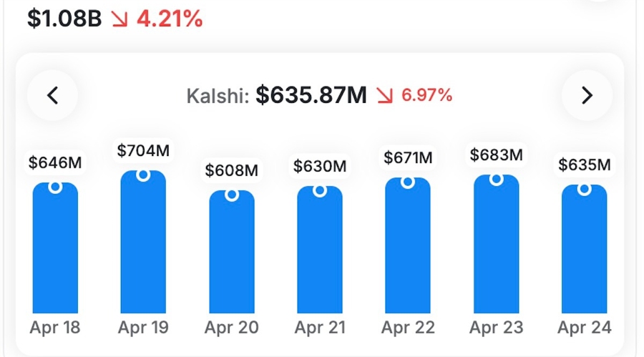Click the $608M value label
This screenshot has width=644, height=357.
231,170
